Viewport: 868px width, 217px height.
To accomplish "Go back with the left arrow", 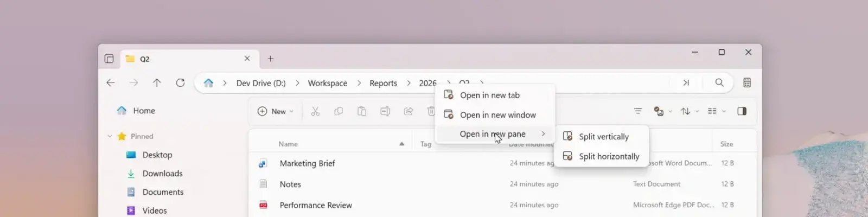I will click(x=111, y=82).
